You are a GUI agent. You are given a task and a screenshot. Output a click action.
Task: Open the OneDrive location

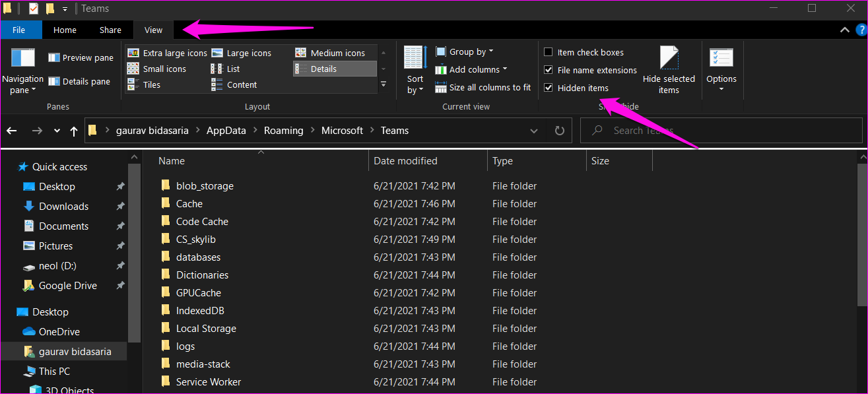tap(51, 332)
